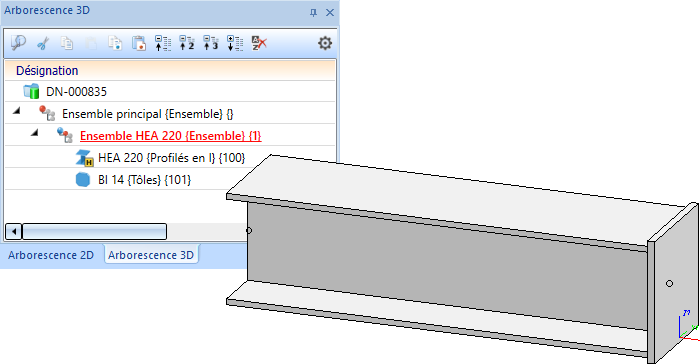This screenshot has height=364, width=700.
Task: Expand all tree levels icon
Action: click(235, 43)
